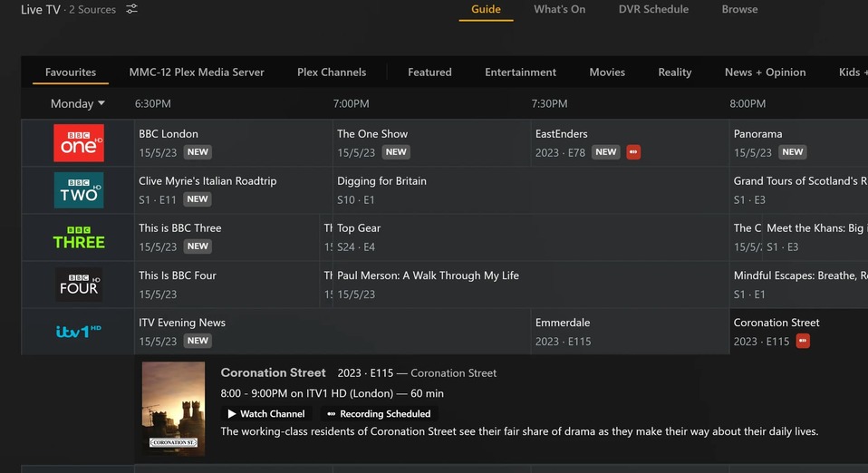The height and width of the screenshot is (473, 868).
Task: Switch to the What's On tab
Action: (559, 9)
